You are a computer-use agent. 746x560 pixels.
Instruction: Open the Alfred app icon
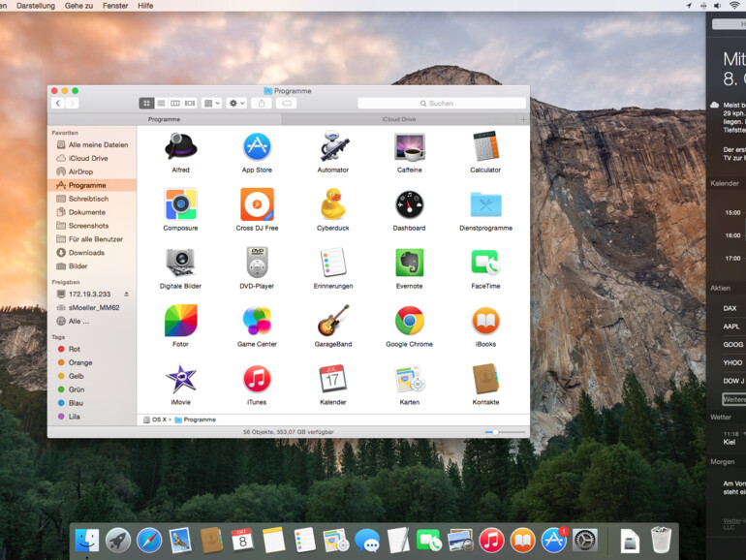point(181,146)
